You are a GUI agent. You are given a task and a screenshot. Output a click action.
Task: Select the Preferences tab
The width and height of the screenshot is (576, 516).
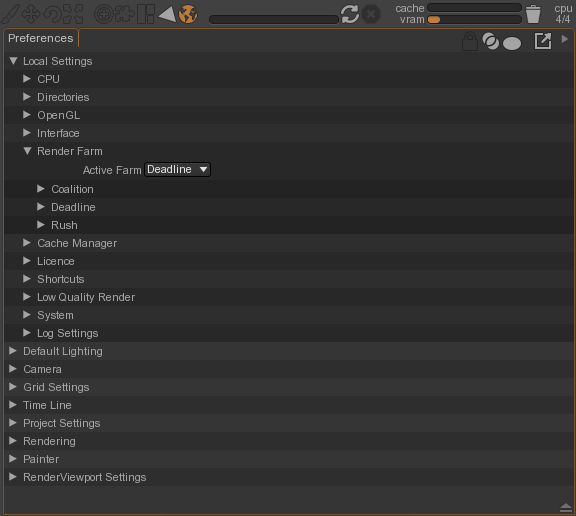[40, 38]
